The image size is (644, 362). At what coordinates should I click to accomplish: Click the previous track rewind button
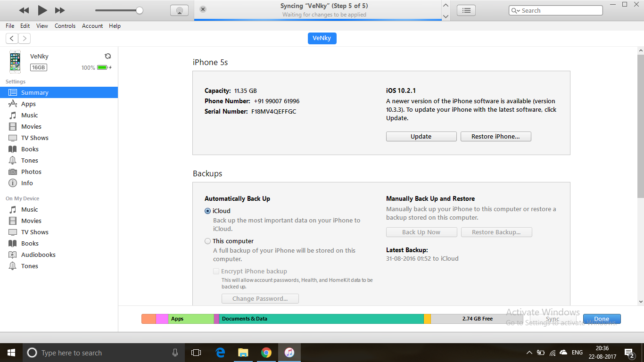pos(24,10)
